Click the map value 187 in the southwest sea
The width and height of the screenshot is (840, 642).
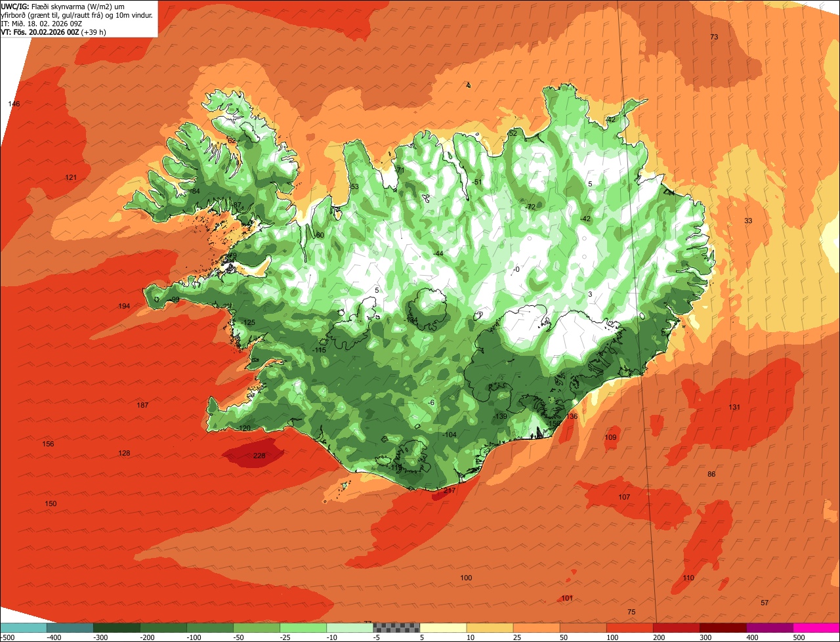pyautogui.click(x=142, y=405)
